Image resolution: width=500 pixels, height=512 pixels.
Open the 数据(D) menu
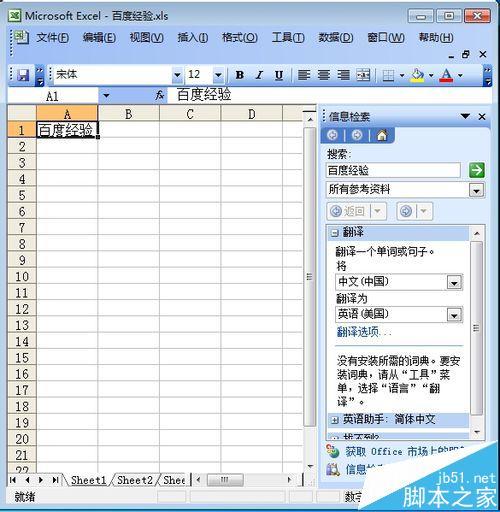[336, 37]
